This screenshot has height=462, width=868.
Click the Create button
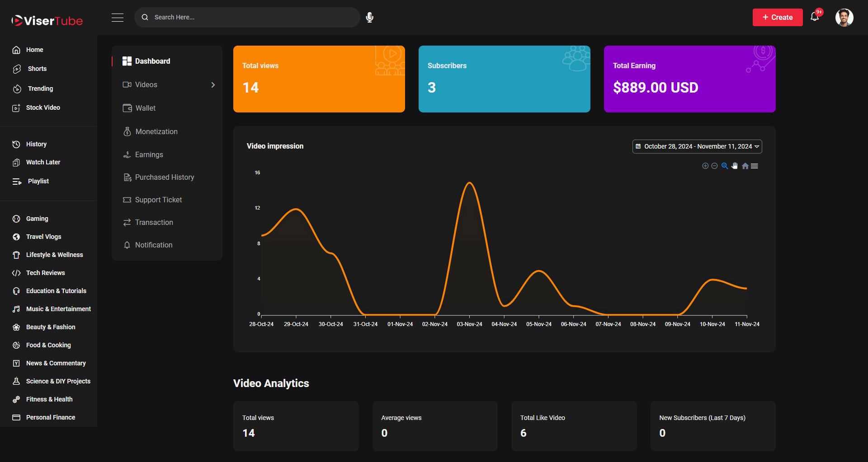point(777,18)
